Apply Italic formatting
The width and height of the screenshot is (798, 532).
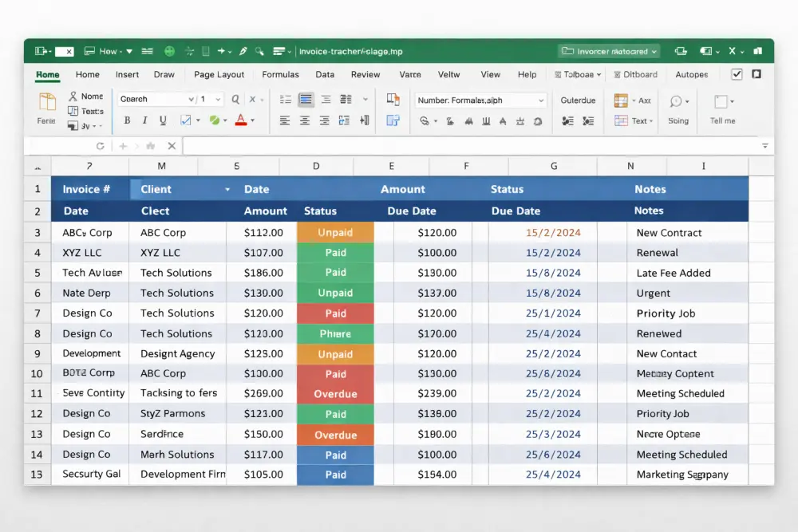click(x=145, y=119)
